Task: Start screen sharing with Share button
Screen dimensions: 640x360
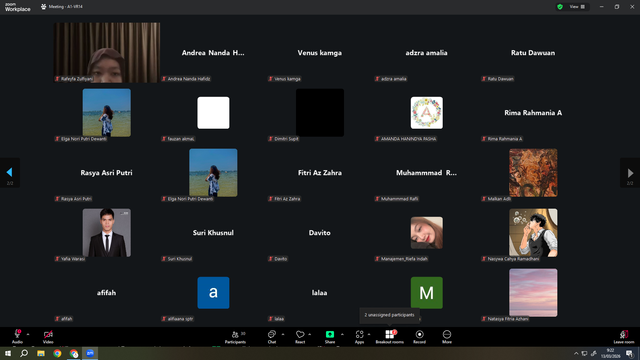Action: click(330, 337)
